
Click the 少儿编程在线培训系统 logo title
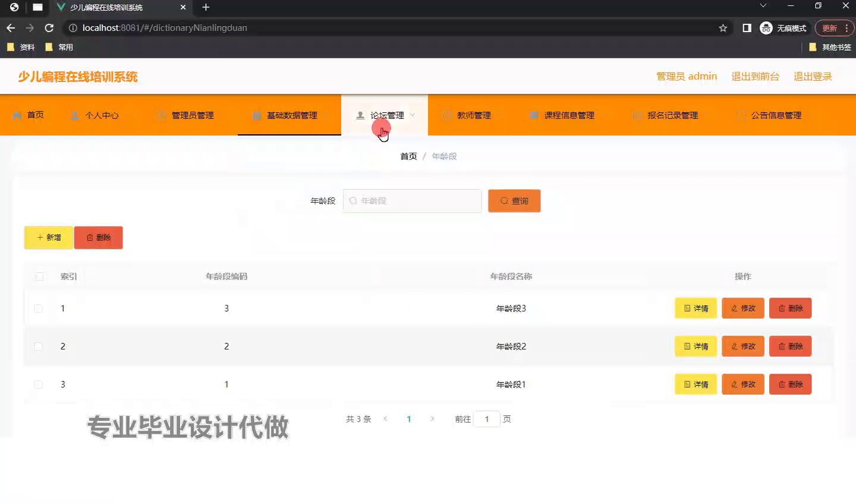[78, 77]
